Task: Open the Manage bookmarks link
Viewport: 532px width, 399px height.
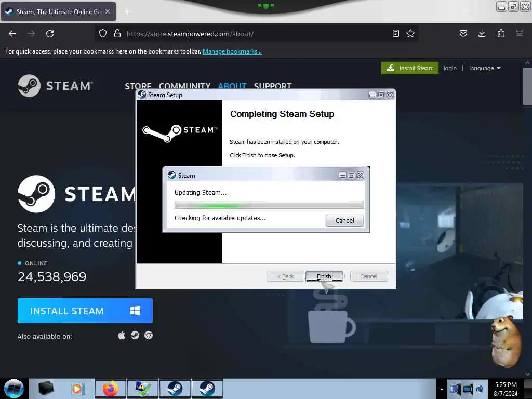Action: (x=232, y=51)
